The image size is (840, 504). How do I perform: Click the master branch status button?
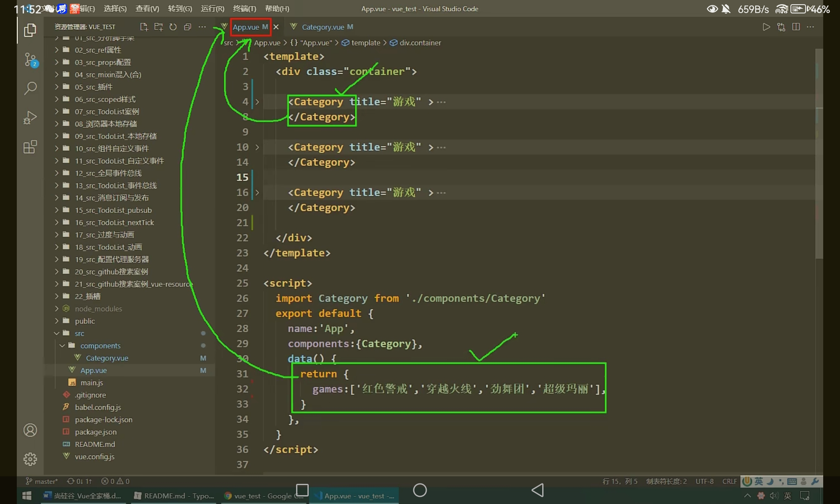[42, 481]
